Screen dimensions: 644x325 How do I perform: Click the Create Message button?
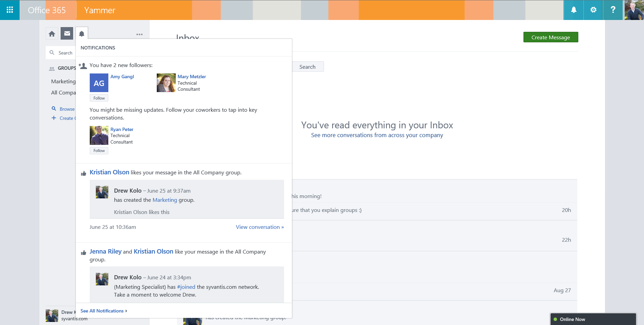click(x=551, y=37)
